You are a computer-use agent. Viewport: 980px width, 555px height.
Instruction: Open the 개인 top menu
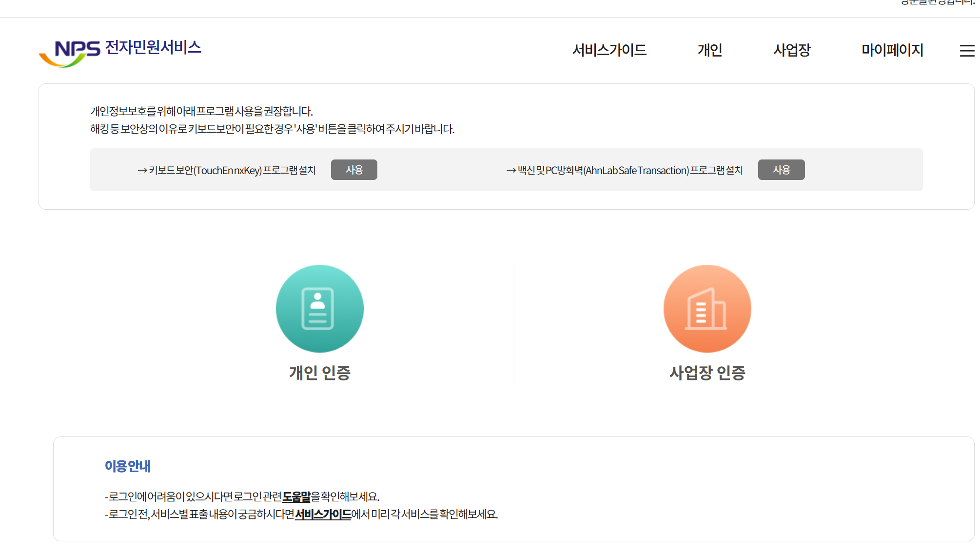(709, 50)
